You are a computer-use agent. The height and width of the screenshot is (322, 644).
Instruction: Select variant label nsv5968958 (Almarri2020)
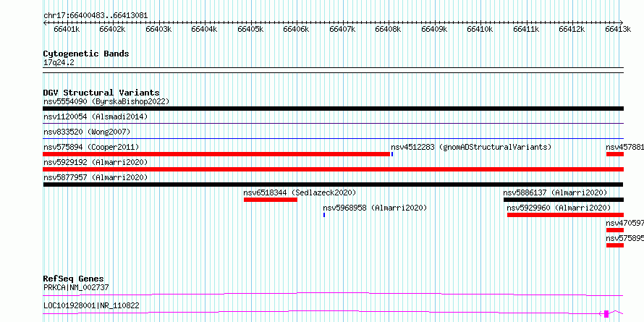pos(375,208)
